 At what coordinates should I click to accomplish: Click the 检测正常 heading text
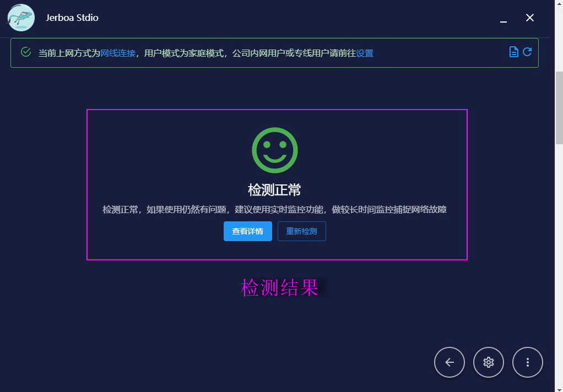tap(274, 189)
